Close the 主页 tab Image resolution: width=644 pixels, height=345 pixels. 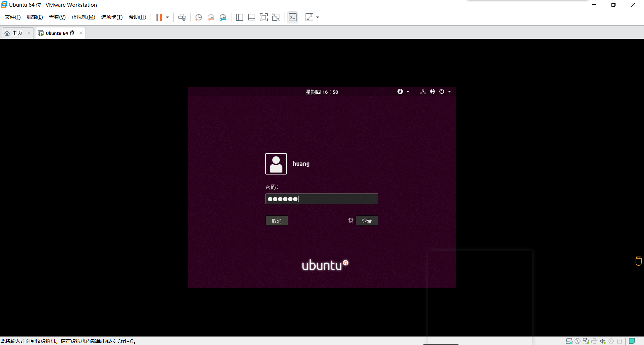29,33
